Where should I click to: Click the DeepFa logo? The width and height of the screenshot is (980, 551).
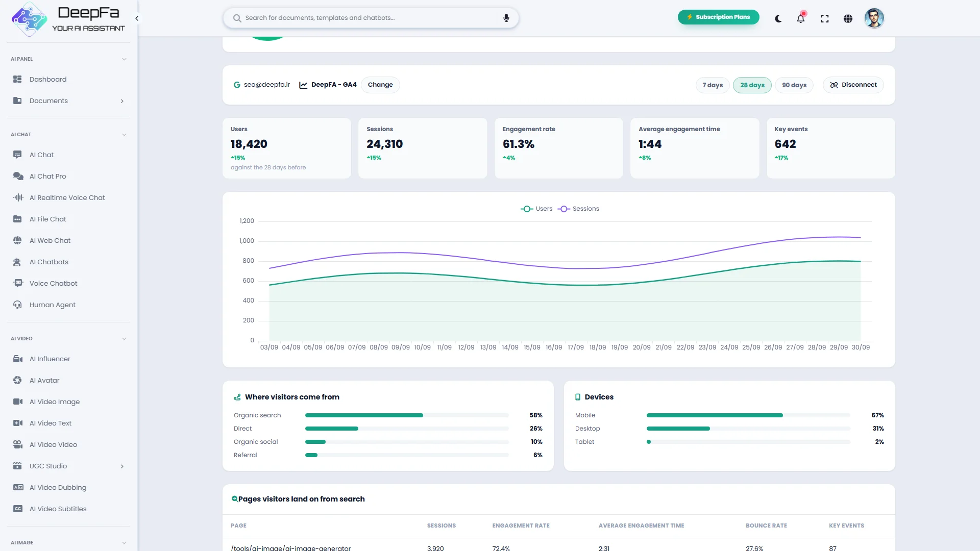(x=68, y=19)
